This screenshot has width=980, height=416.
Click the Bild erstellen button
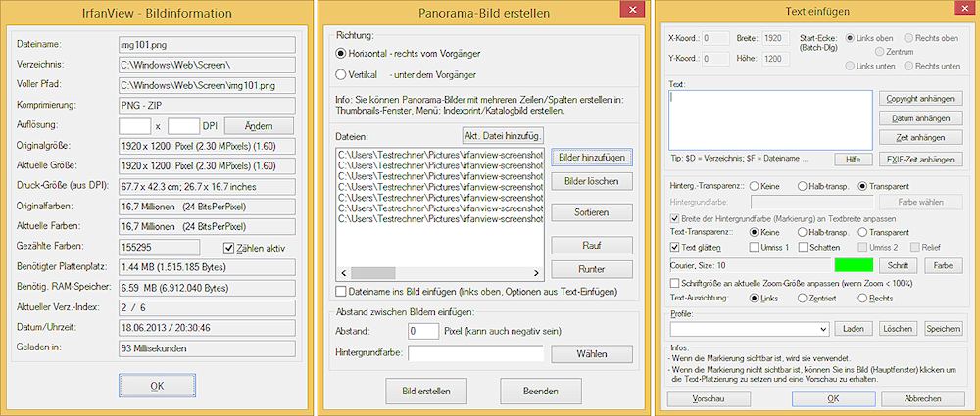click(426, 392)
